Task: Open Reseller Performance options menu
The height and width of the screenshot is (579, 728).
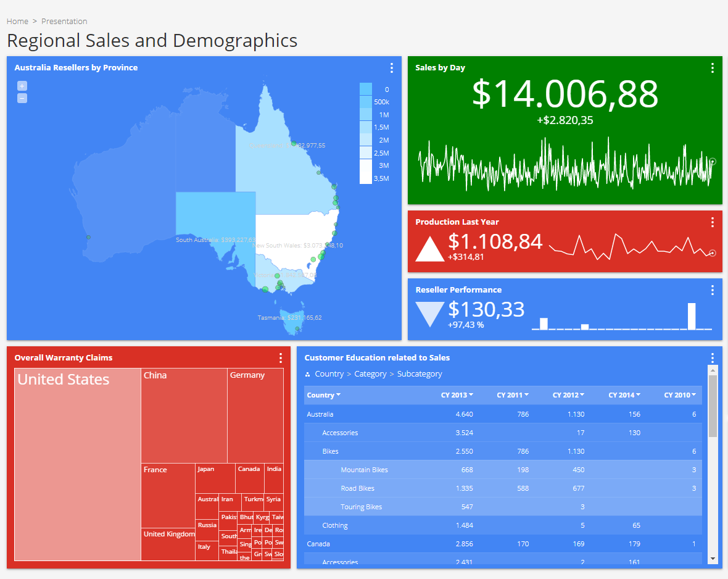Action: [713, 290]
